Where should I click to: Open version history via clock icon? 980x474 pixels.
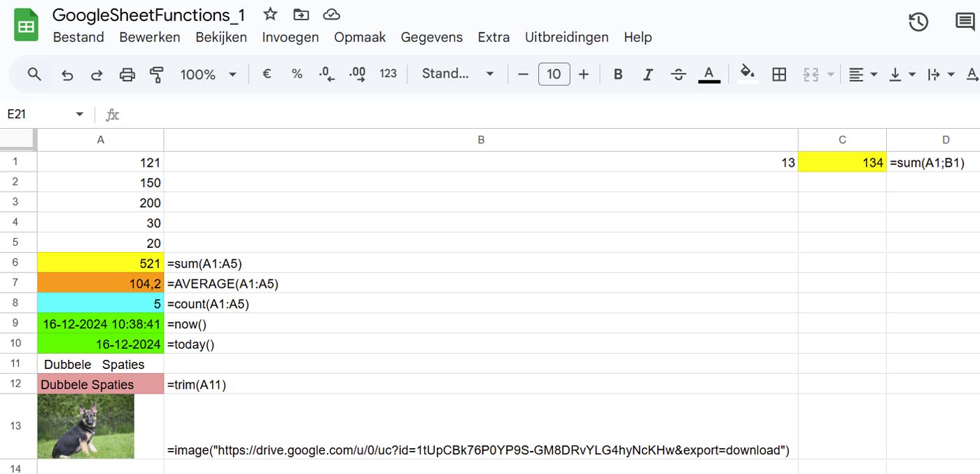[918, 22]
